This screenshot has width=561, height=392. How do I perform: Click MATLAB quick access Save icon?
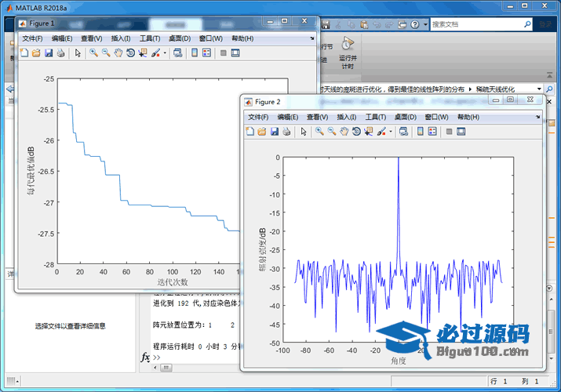[325, 24]
